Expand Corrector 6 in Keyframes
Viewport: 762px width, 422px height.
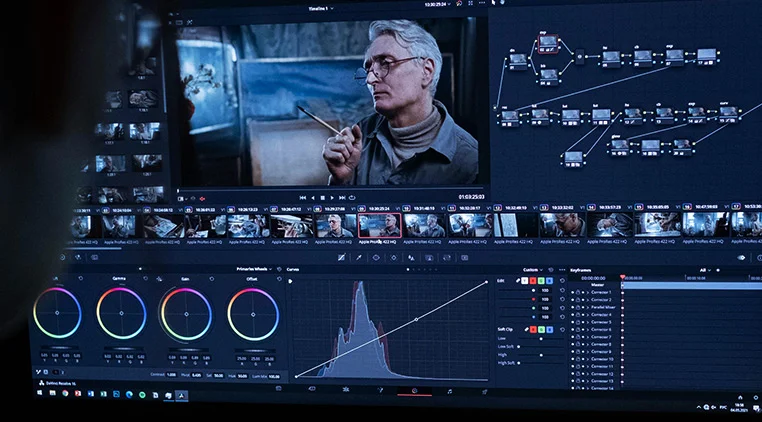[588, 329]
